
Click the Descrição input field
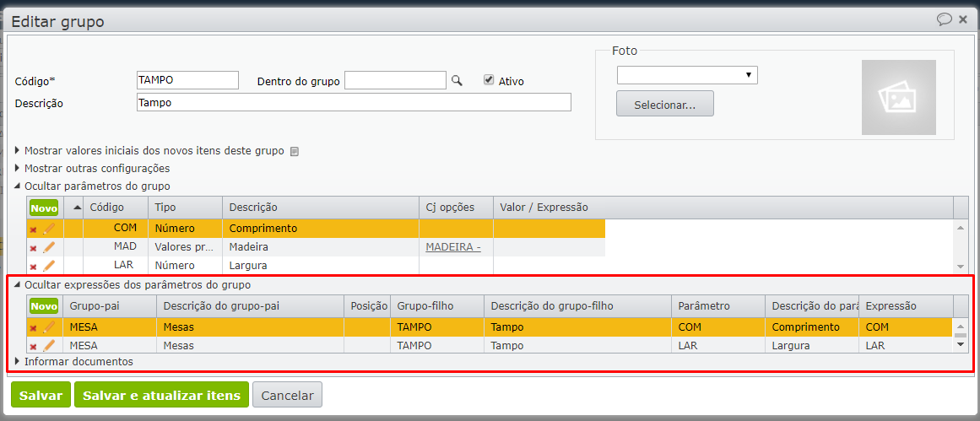tap(354, 102)
